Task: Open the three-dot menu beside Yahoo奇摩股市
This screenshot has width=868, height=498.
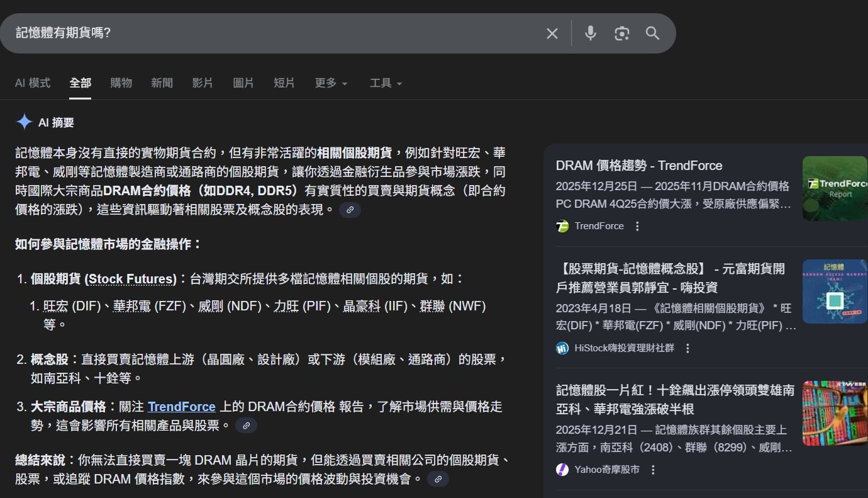Action: (652, 469)
